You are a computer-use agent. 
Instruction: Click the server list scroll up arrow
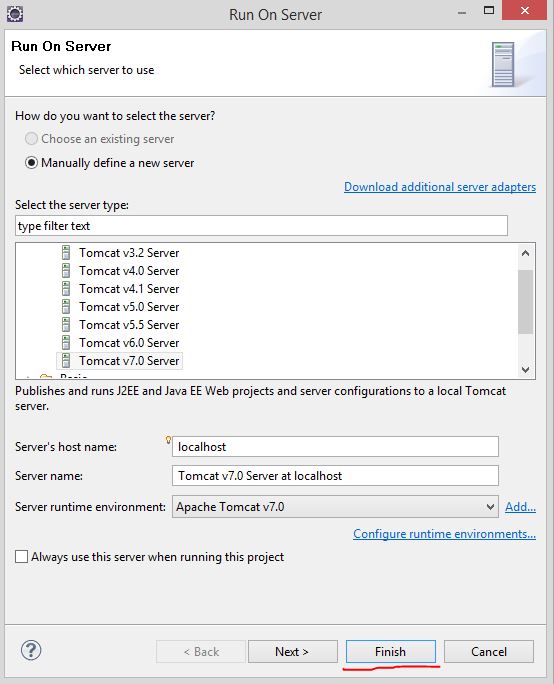526,253
